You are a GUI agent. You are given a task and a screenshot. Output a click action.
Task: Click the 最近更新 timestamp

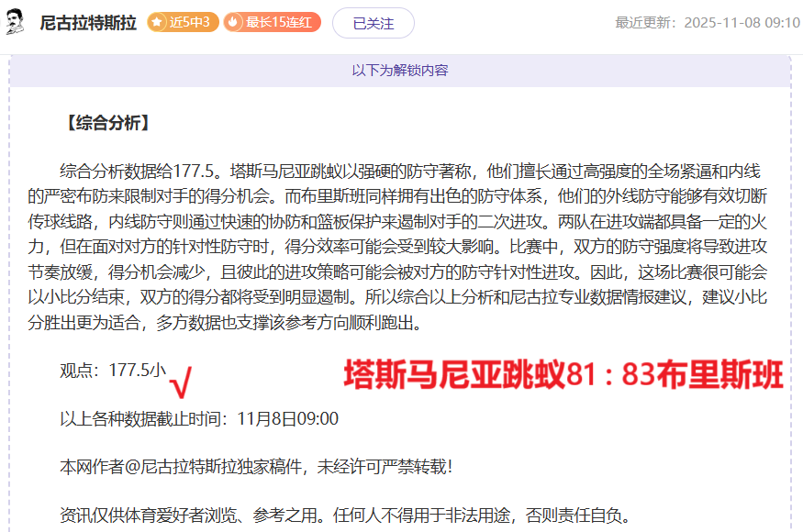707,22
